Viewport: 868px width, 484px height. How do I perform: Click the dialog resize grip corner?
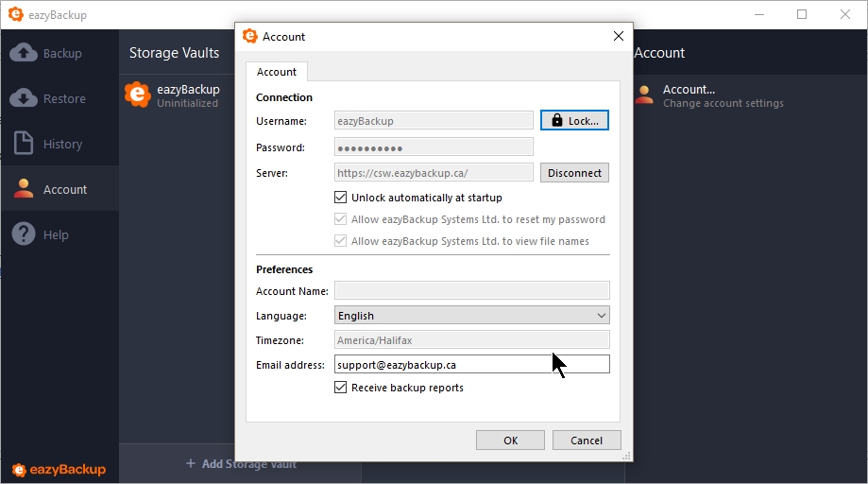point(626,456)
